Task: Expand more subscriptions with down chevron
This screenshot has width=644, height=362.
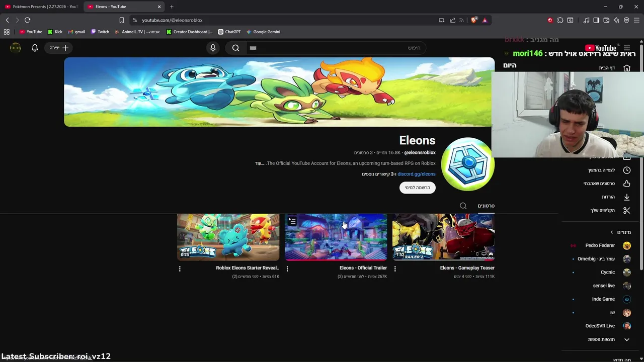Action: tap(627, 339)
